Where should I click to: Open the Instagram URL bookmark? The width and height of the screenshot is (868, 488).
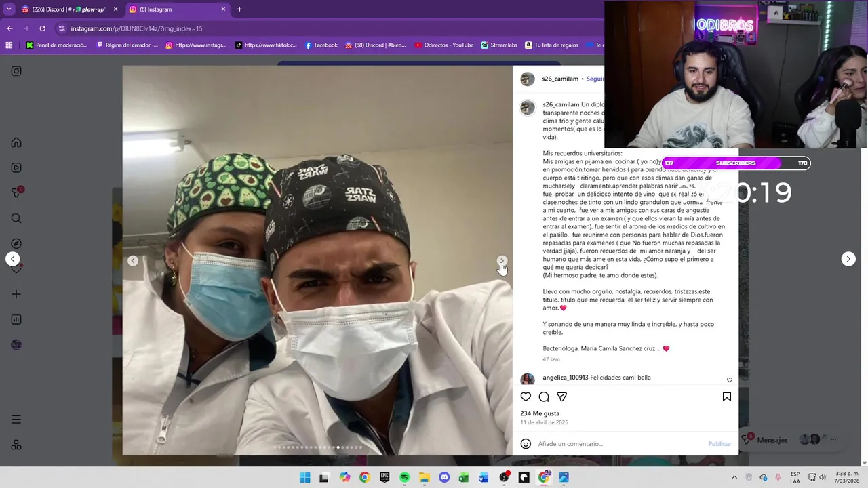(196, 45)
